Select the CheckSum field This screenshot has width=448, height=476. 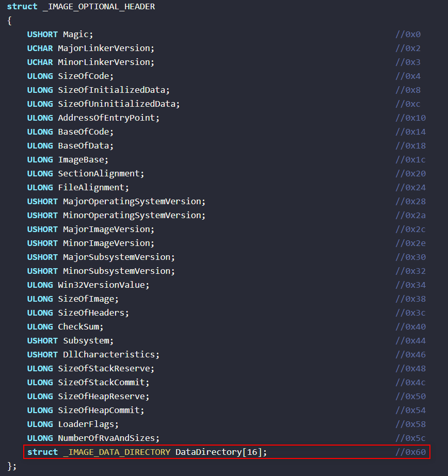pyautogui.click(x=81, y=327)
